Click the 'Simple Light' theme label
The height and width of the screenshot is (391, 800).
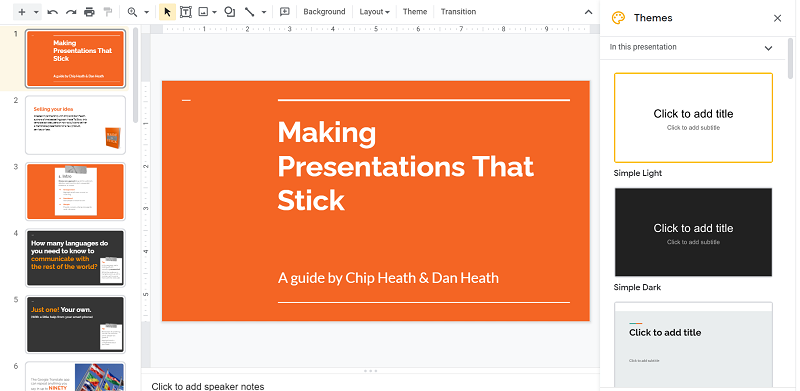tap(638, 173)
